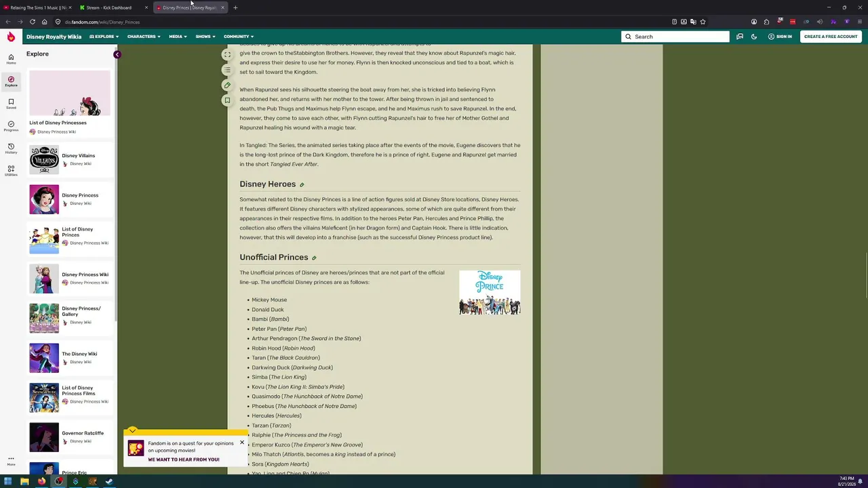Screen dimensions: 868x488
Task: Open History in the left sidebar
Action: (x=11, y=148)
